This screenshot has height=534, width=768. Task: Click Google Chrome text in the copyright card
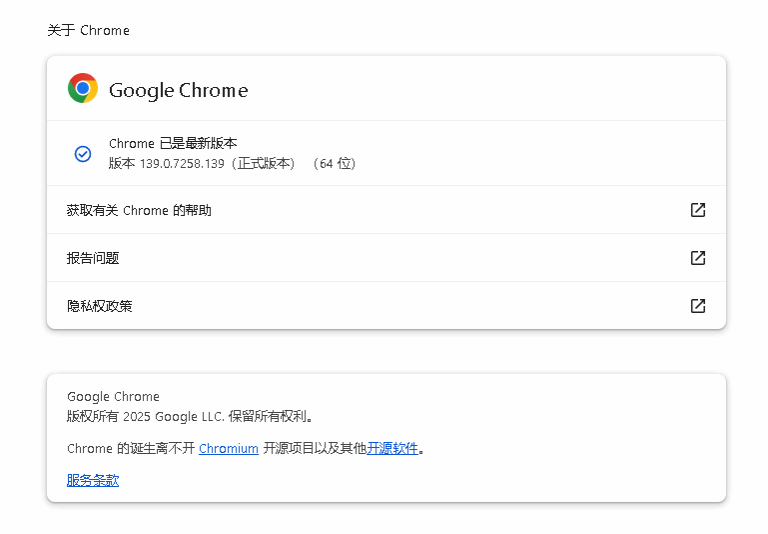click(113, 397)
